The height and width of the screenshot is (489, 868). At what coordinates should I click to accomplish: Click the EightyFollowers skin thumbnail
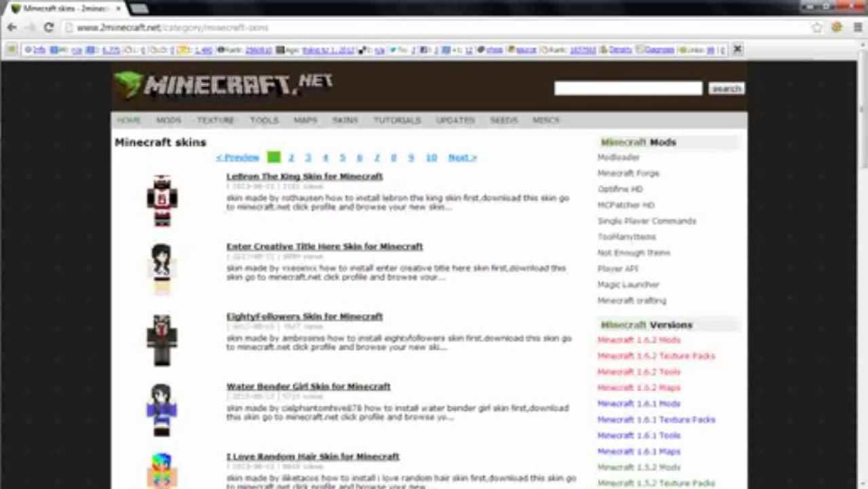tap(162, 340)
